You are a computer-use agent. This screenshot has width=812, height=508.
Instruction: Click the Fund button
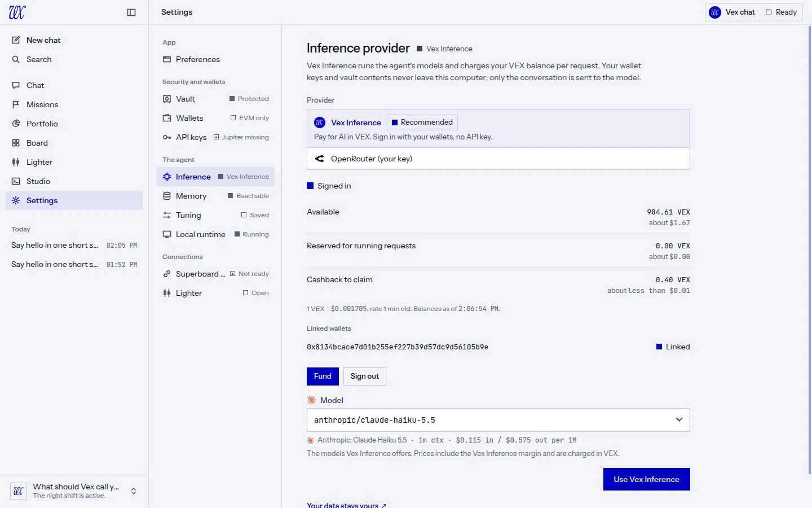(323, 376)
